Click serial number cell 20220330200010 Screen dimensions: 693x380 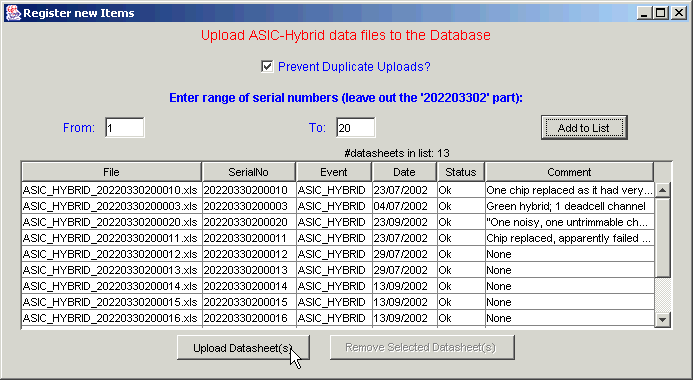pos(249,190)
